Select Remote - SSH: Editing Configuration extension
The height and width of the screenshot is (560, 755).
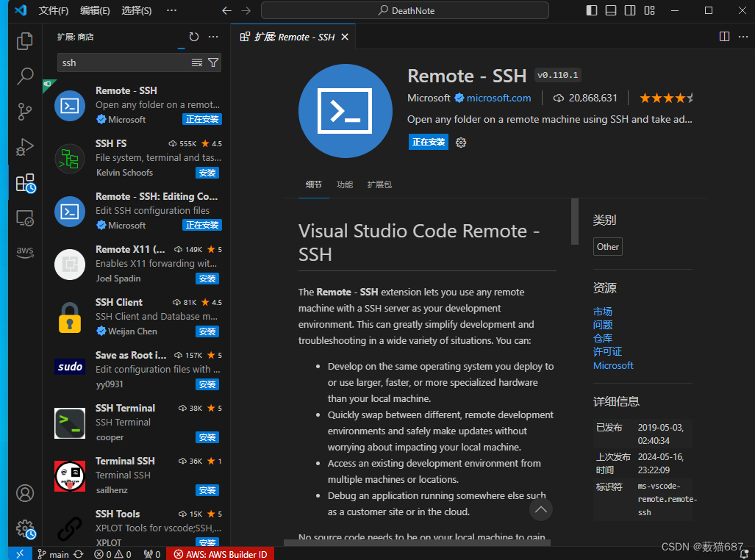(137, 211)
